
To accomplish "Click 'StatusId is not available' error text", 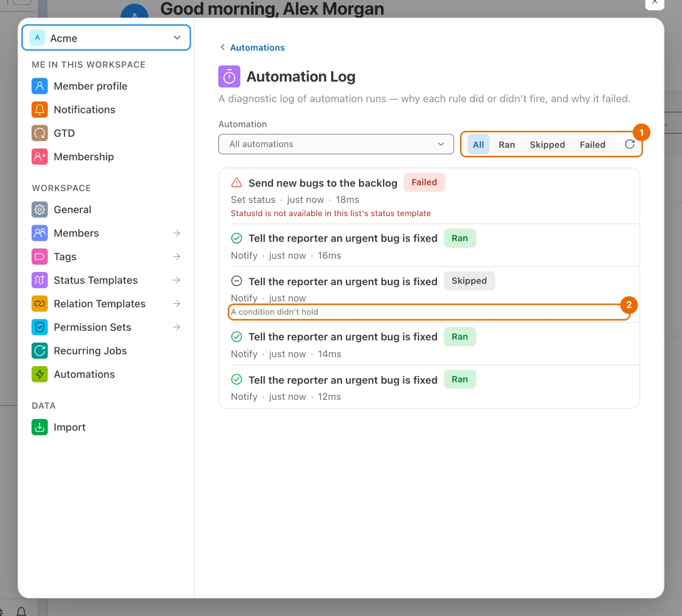I will click(331, 214).
